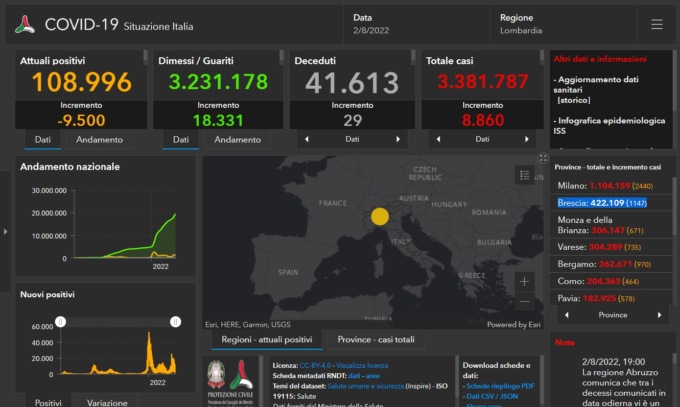Open Aggiornamento dati sanitari storico link
This screenshot has width=680, height=407.
[x=596, y=90]
